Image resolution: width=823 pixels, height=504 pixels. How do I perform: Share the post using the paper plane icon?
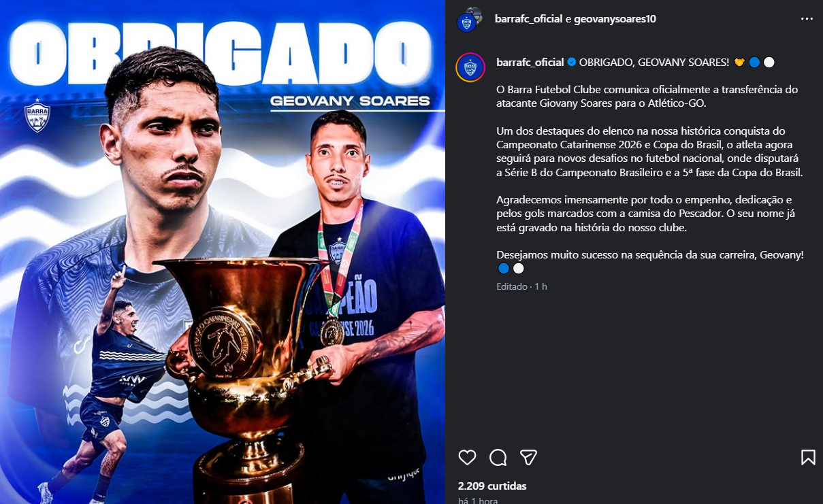coord(529,457)
